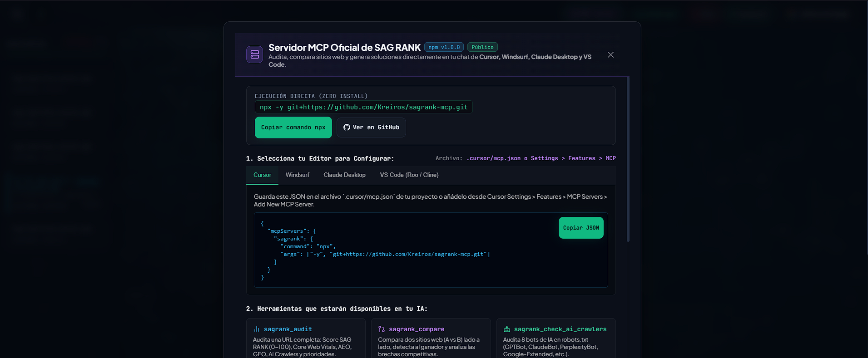Switch to the Claude Desktop tab

tap(344, 175)
